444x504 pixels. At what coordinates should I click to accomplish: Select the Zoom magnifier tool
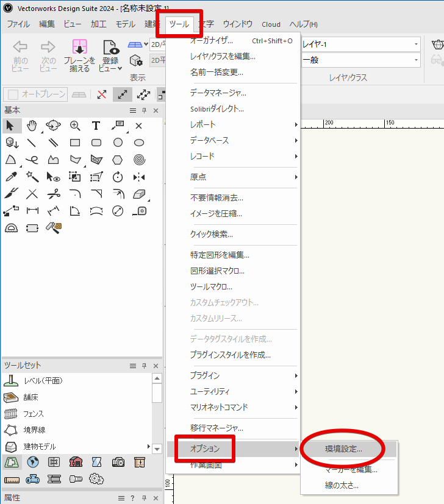click(75, 126)
